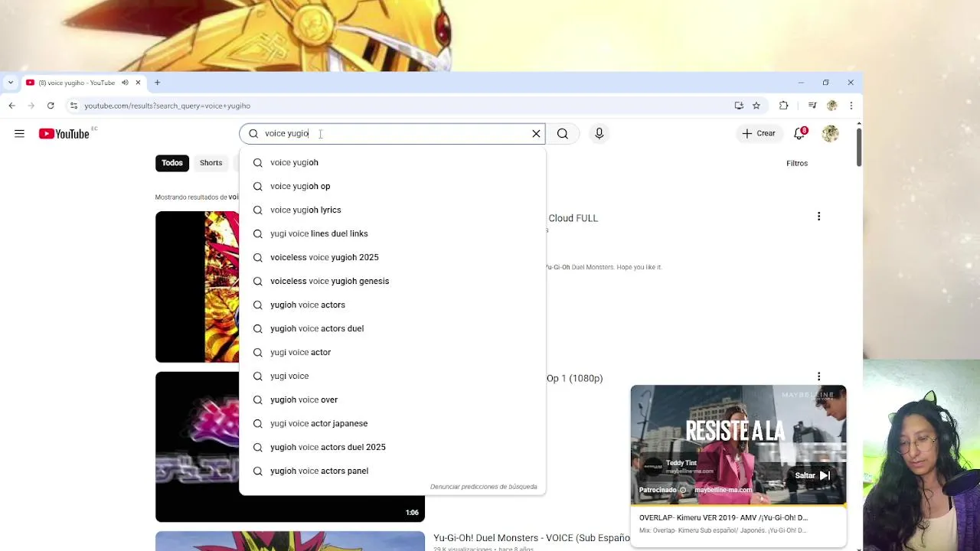Choose suggestion 'yugioh voice over'
Image resolution: width=980 pixels, height=551 pixels.
[x=392, y=399]
